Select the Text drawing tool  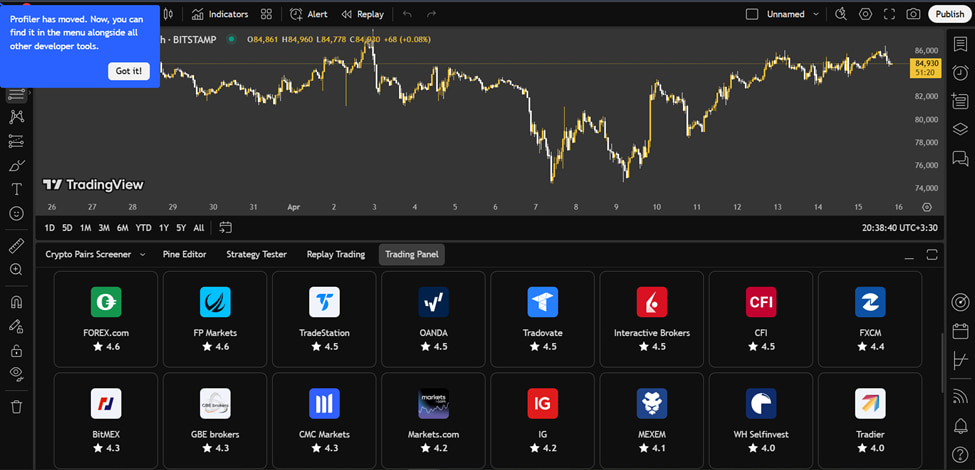(x=16, y=189)
